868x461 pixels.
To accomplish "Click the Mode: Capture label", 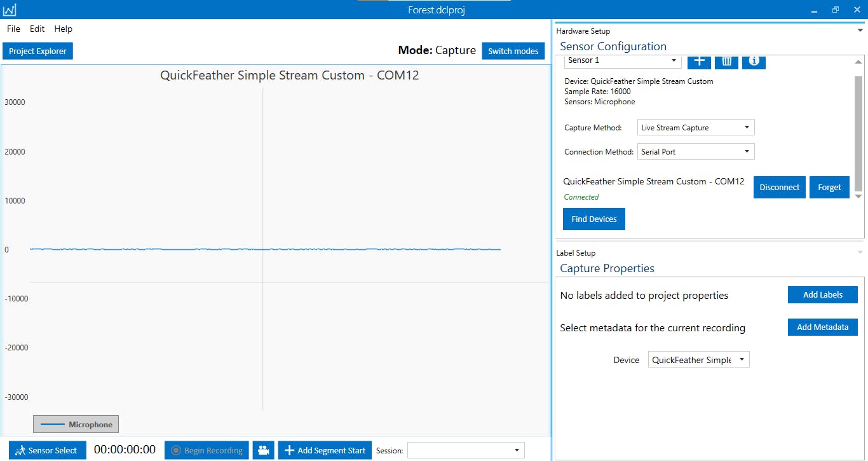I will click(x=437, y=50).
